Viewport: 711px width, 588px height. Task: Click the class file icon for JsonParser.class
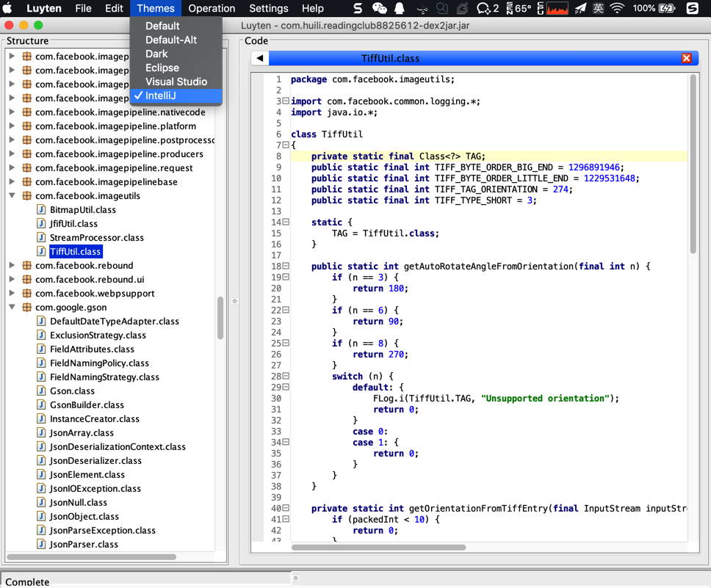click(41, 545)
